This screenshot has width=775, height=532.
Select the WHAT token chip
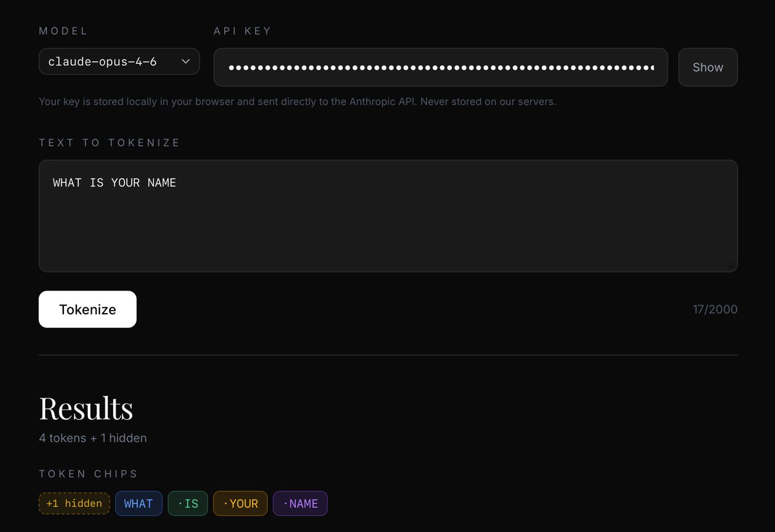click(139, 504)
